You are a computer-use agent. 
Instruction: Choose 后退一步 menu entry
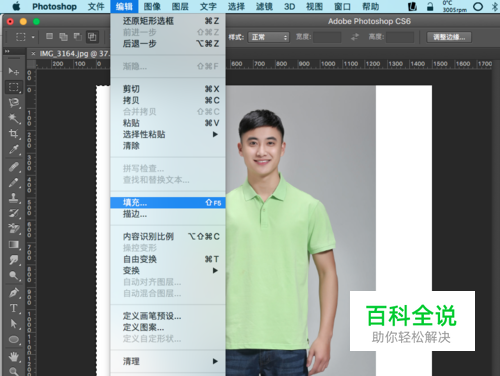coord(168,44)
